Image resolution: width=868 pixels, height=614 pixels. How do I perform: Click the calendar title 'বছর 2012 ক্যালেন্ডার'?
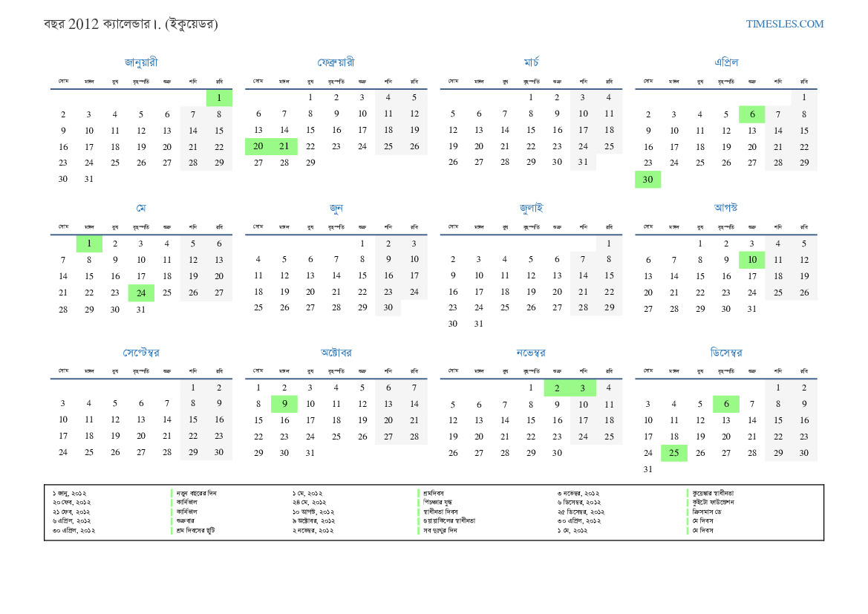pos(131,25)
